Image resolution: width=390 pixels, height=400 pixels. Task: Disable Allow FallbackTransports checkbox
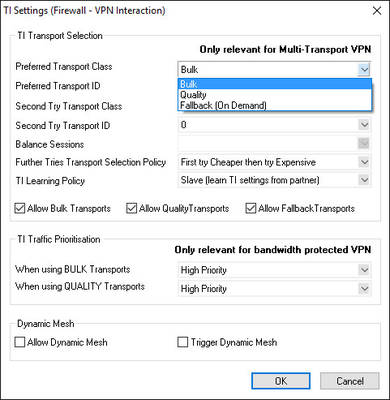pos(251,208)
